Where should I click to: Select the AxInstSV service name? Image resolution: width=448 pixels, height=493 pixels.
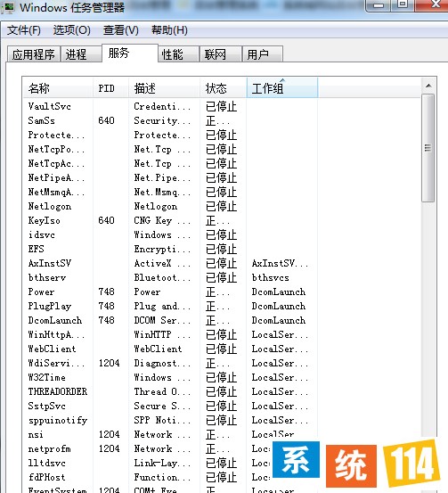pos(50,263)
